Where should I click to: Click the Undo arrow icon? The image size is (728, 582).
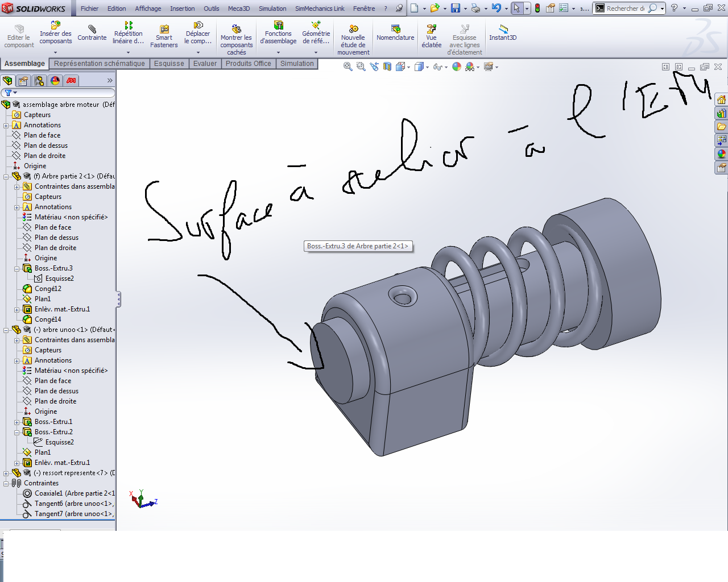[x=497, y=8]
